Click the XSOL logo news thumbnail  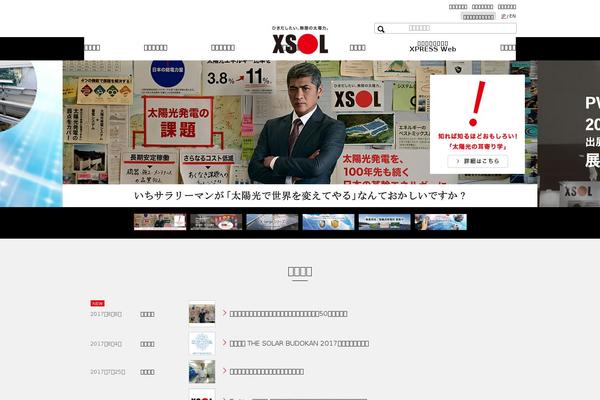[x=202, y=395]
